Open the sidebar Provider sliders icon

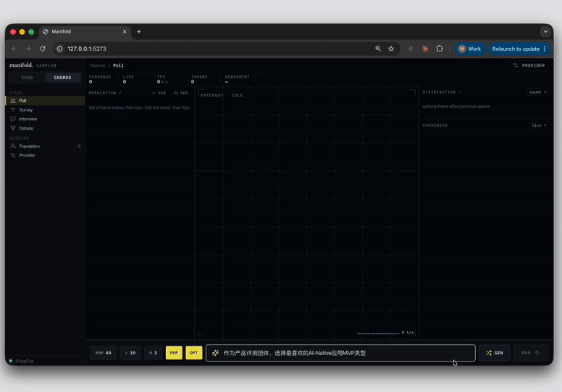[13, 155]
